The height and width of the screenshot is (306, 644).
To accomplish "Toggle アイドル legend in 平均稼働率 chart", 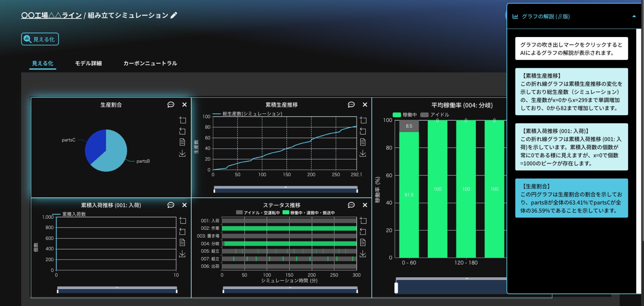I will coord(435,115).
